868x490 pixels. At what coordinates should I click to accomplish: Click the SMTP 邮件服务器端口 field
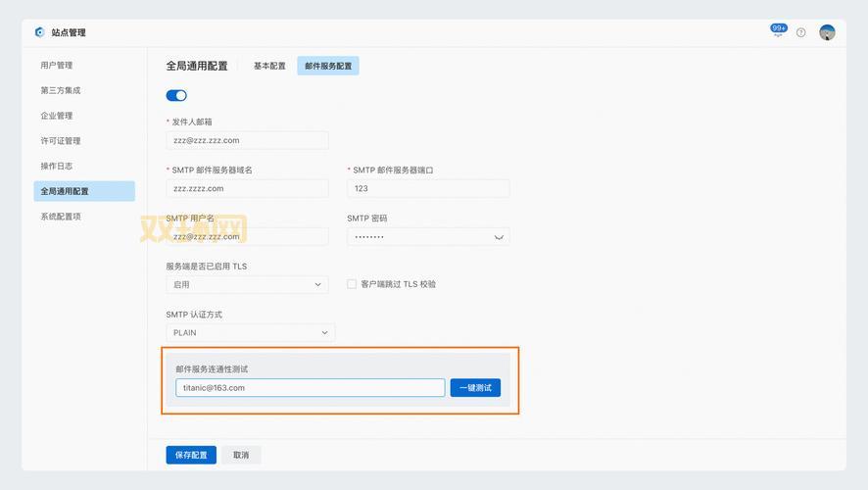pyautogui.click(x=427, y=188)
